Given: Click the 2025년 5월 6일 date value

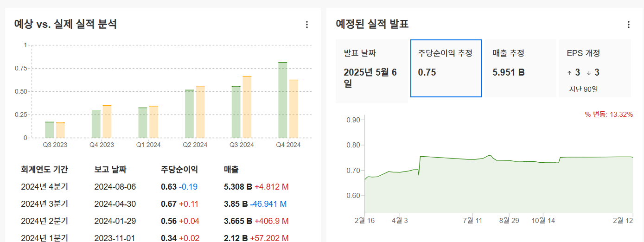Looking at the screenshot, I should pyautogui.click(x=370, y=78).
